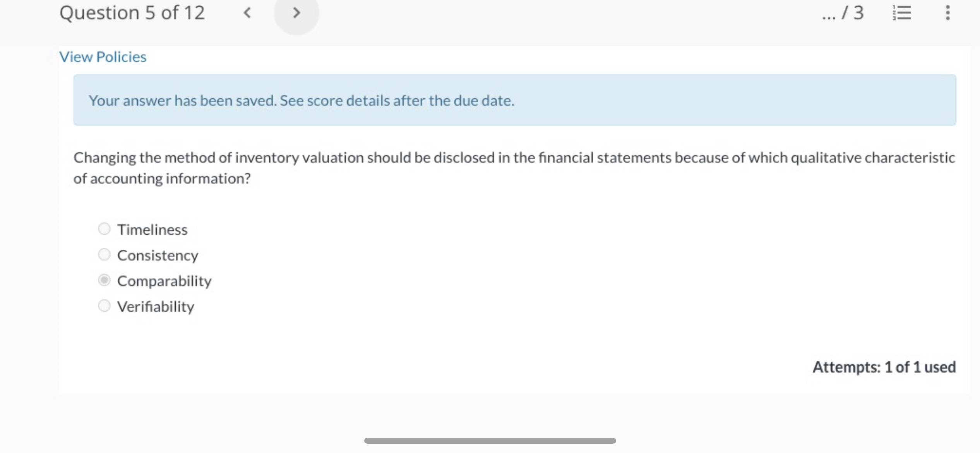Select the Verifiability answer option
The height and width of the screenshot is (453, 980).
click(104, 305)
